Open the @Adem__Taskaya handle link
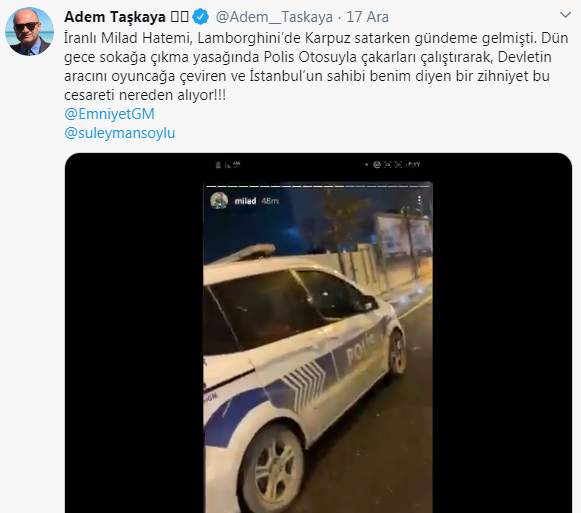The image size is (581, 513). pos(274,17)
